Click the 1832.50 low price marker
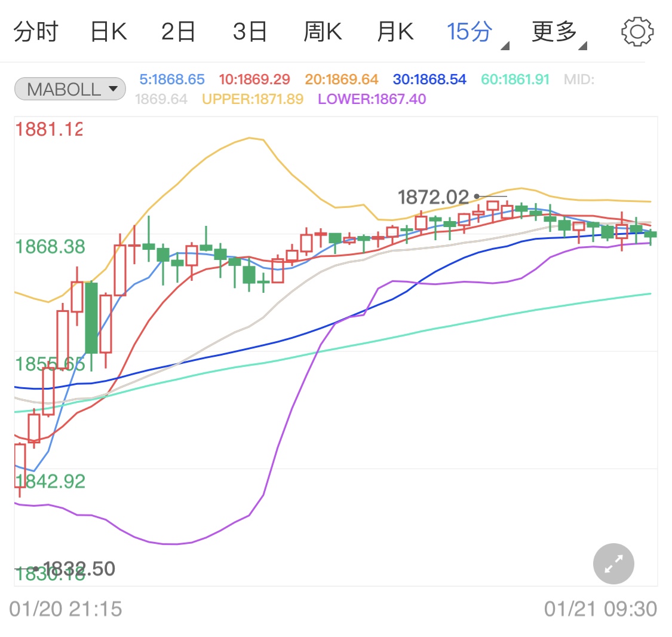The image size is (672, 637). (x=79, y=569)
